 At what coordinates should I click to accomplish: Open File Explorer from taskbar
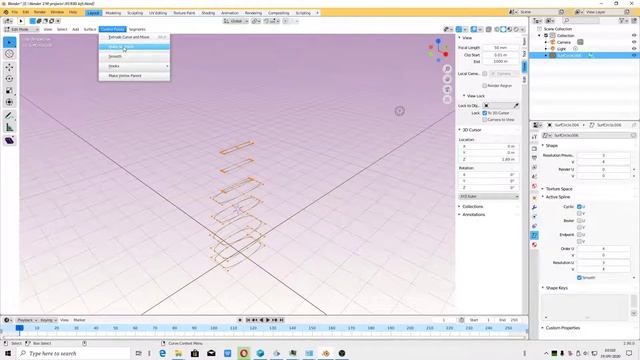click(178, 353)
